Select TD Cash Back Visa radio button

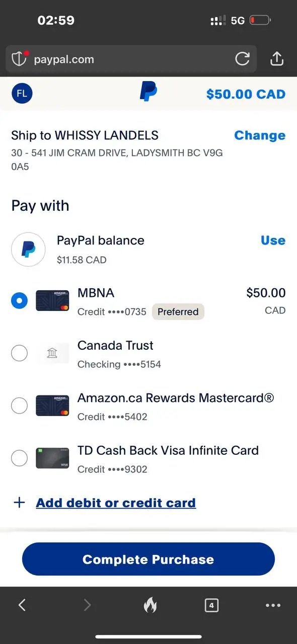coord(19,458)
